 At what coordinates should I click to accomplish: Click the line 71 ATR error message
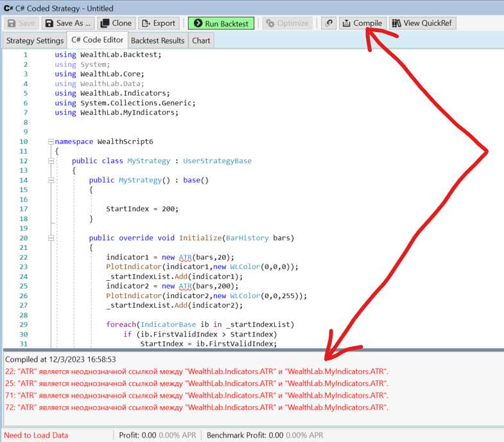coord(196,395)
